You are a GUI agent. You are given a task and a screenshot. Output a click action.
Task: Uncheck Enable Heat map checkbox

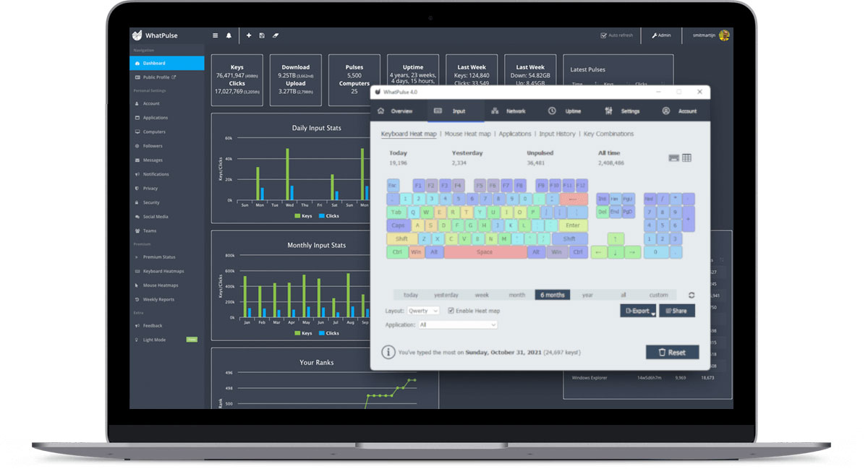point(451,311)
